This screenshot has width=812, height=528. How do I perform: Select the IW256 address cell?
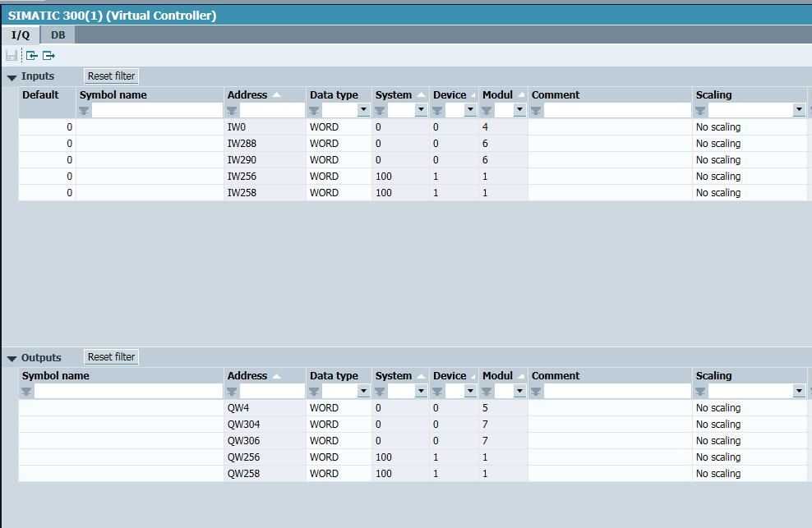pyautogui.click(x=265, y=177)
